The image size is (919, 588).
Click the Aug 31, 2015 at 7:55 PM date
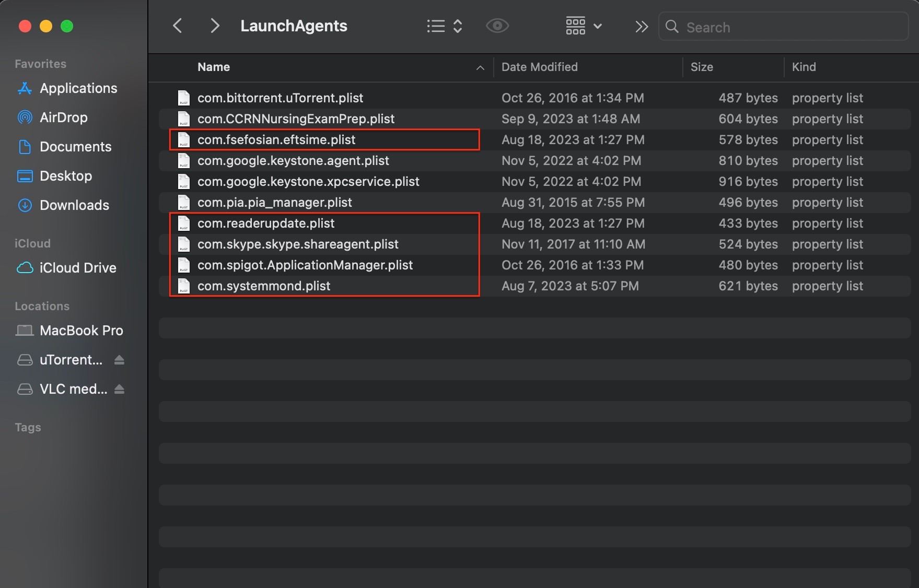(573, 202)
